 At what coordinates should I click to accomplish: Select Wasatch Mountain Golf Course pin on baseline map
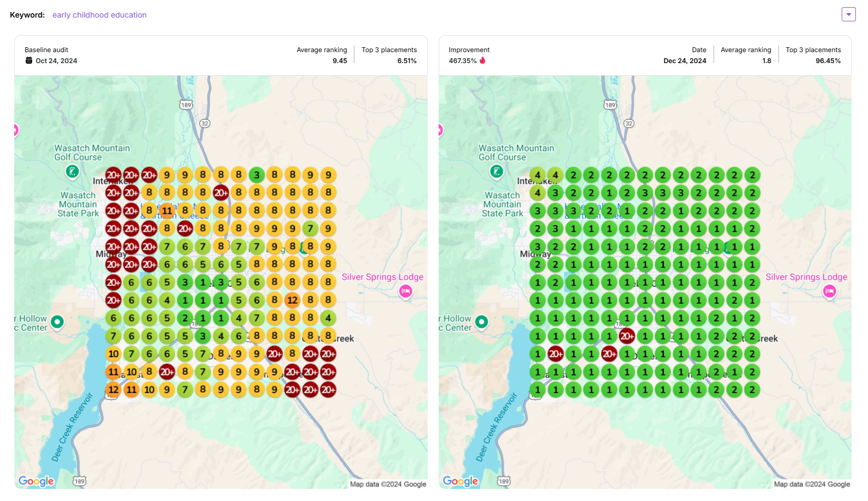[72, 172]
